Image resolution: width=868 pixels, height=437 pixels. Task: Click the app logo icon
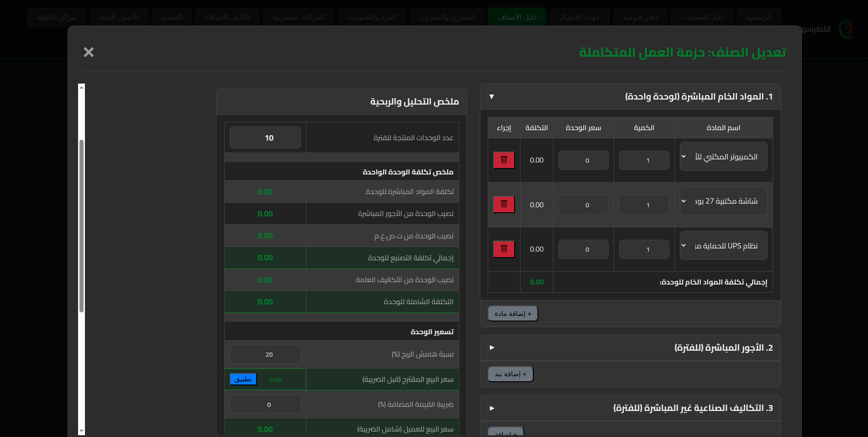pos(847,29)
